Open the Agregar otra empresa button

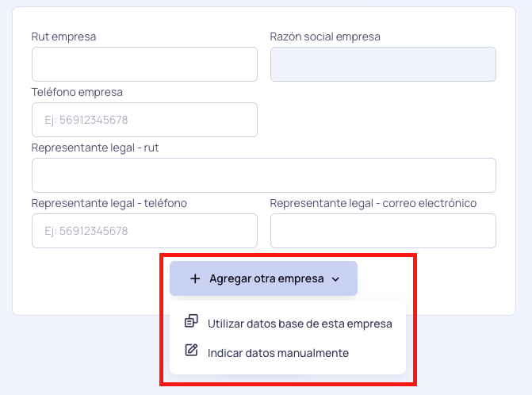coord(263,278)
